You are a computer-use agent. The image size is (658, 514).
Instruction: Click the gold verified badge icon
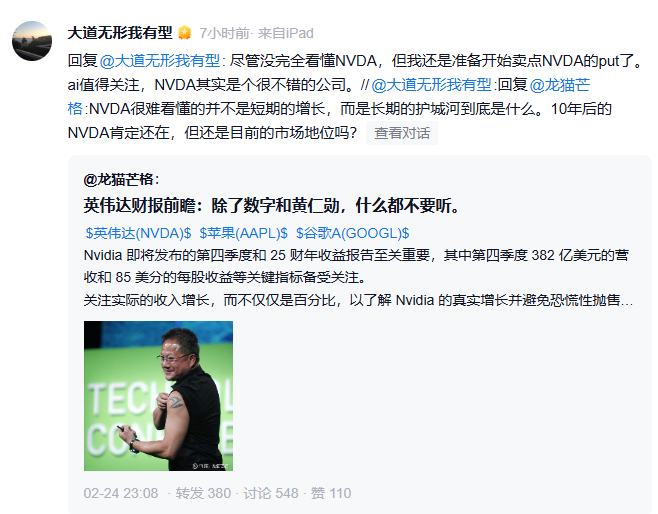pyautogui.click(x=184, y=33)
